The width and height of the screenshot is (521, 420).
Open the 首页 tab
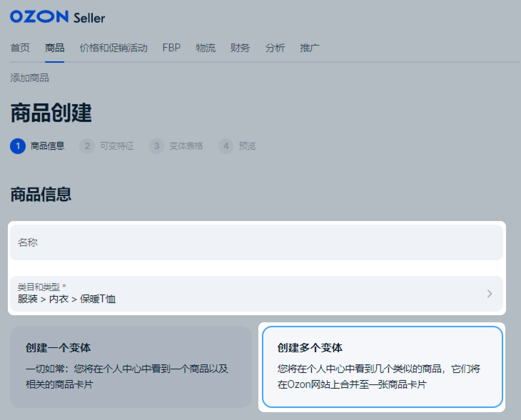pos(20,48)
